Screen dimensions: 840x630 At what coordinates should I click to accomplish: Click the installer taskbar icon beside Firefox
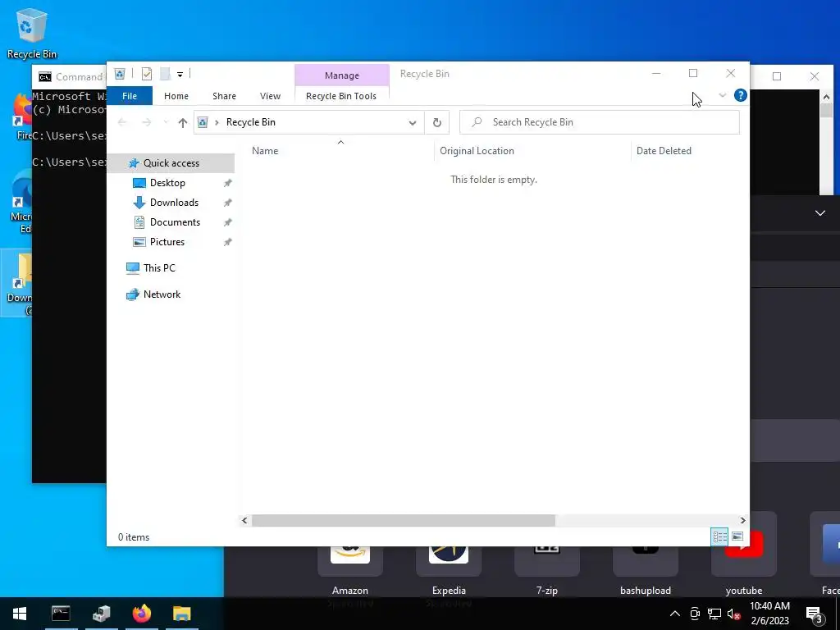(x=101, y=614)
